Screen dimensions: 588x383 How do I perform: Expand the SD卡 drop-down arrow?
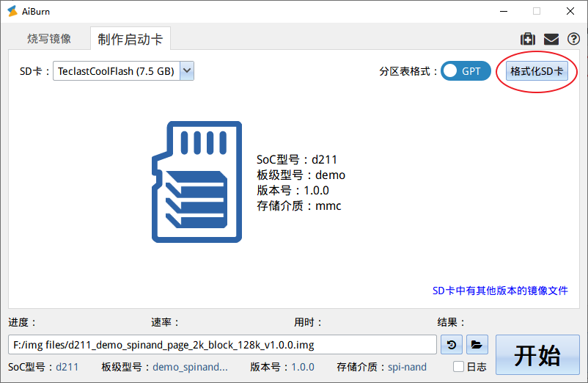tap(187, 71)
